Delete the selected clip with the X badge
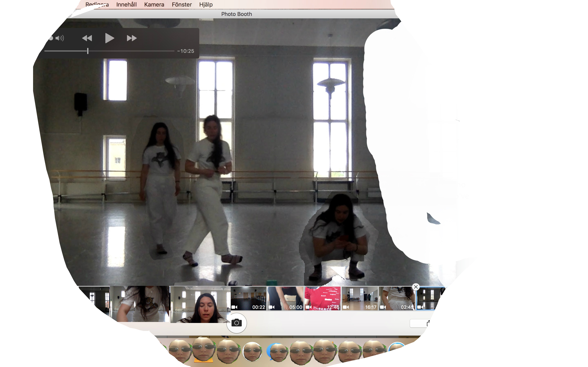The height and width of the screenshot is (367, 588). click(x=416, y=287)
